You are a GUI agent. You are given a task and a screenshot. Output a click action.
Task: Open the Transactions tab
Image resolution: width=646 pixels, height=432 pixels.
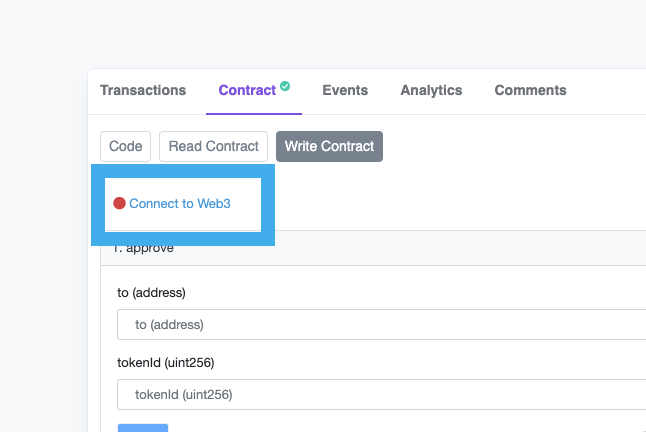tap(143, 90)
